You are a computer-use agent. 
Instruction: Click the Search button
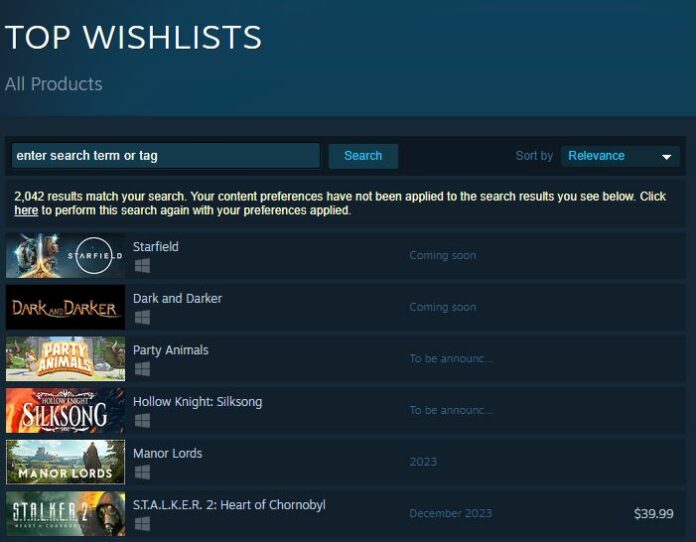point(363,156)
